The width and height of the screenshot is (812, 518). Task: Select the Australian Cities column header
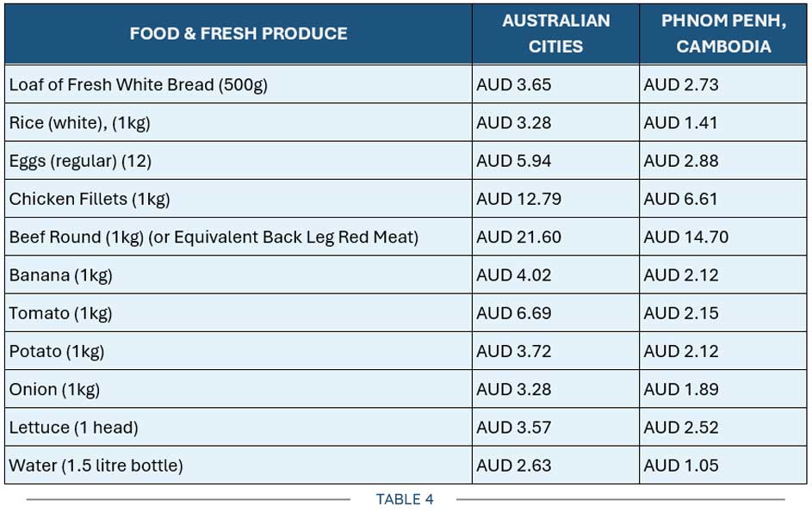coord(555,34)
